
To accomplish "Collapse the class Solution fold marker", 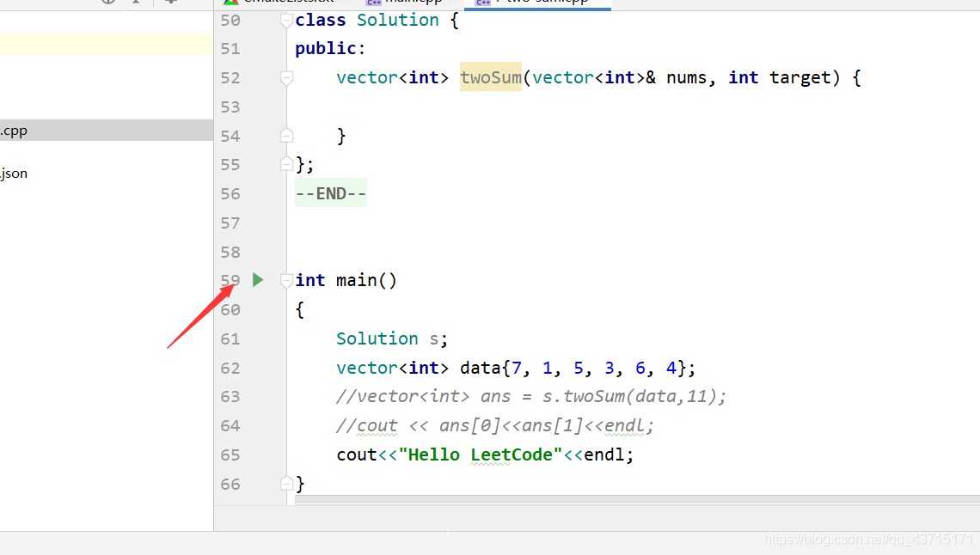I will tap(286, 21).
